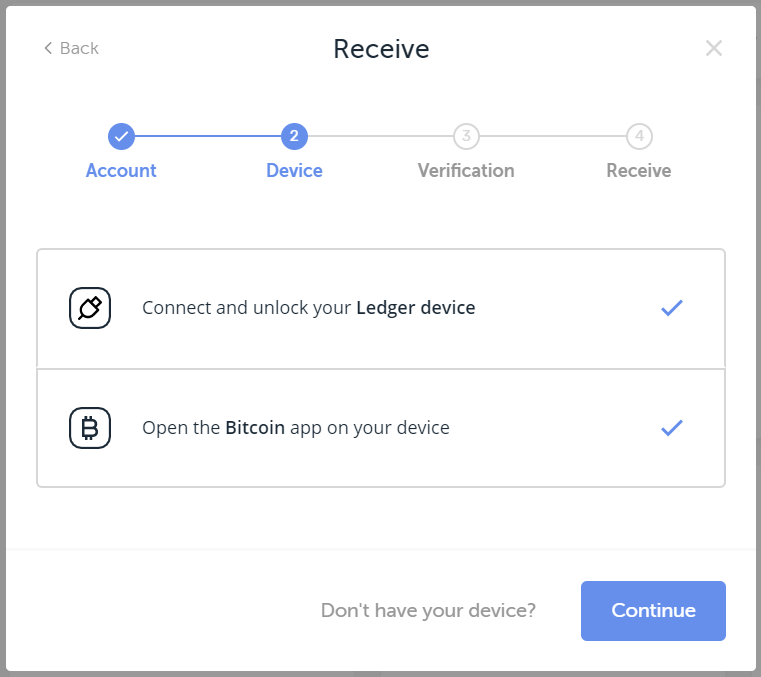The height and width of the screenshot is (677, 761).
Task: Click Don't have your device? link
Action: coord(428,611)
